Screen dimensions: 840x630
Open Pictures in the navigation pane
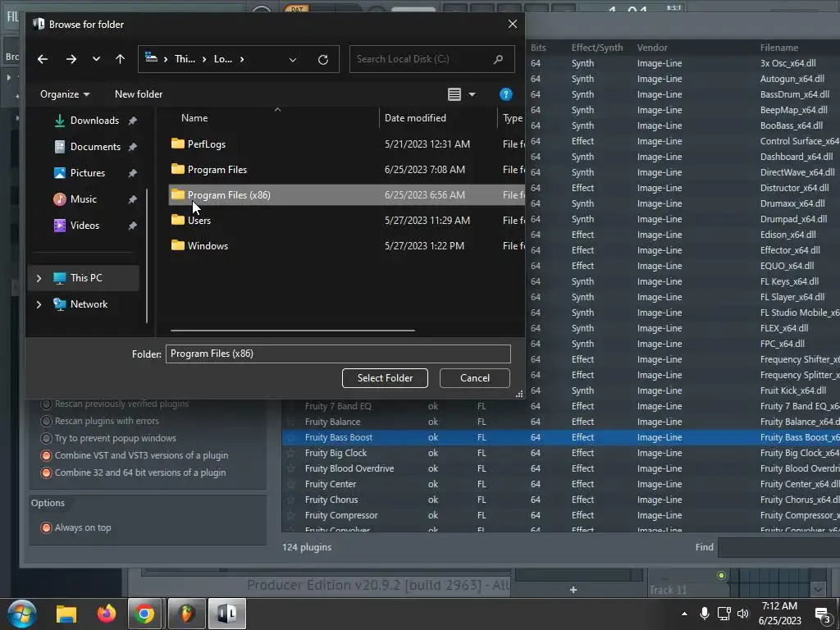tap(87, 173)
